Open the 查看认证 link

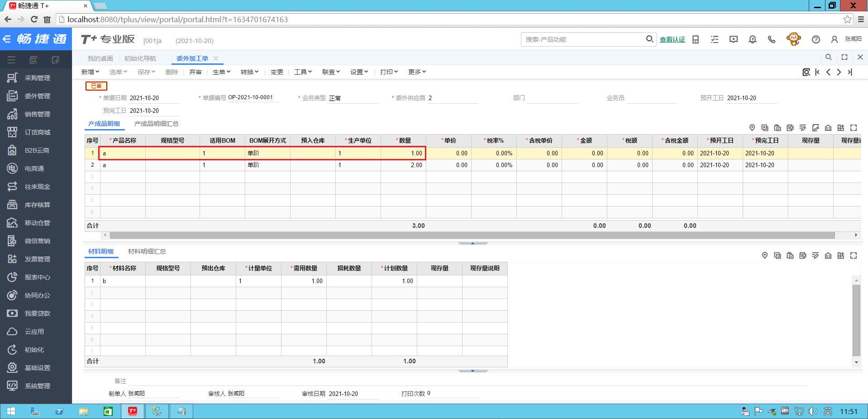[x=672, y=39]
